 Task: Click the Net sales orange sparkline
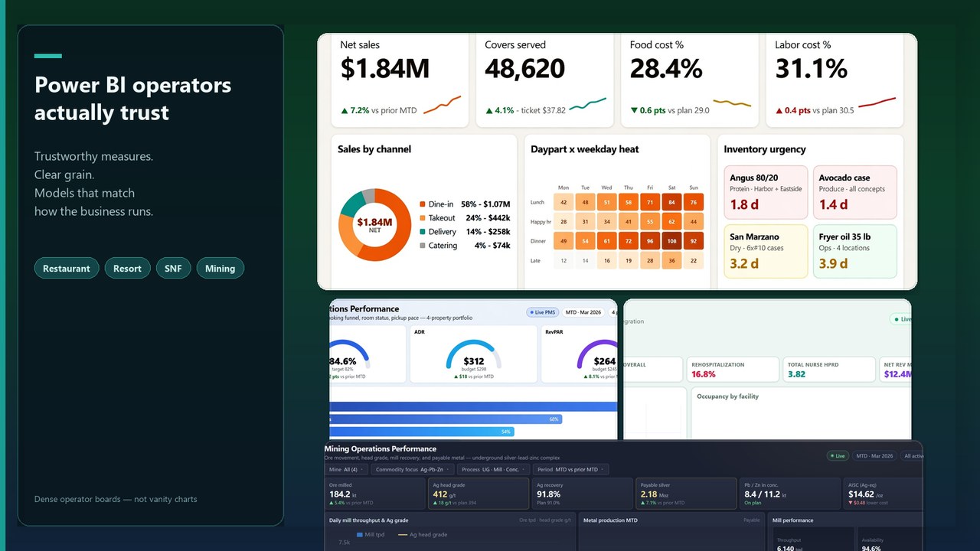443,105
